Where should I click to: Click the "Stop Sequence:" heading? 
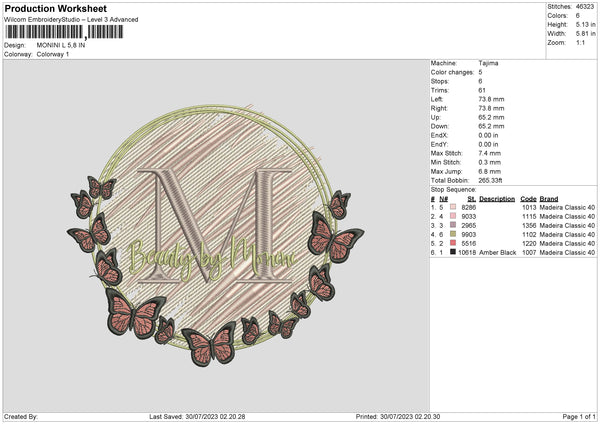(453, 189)
